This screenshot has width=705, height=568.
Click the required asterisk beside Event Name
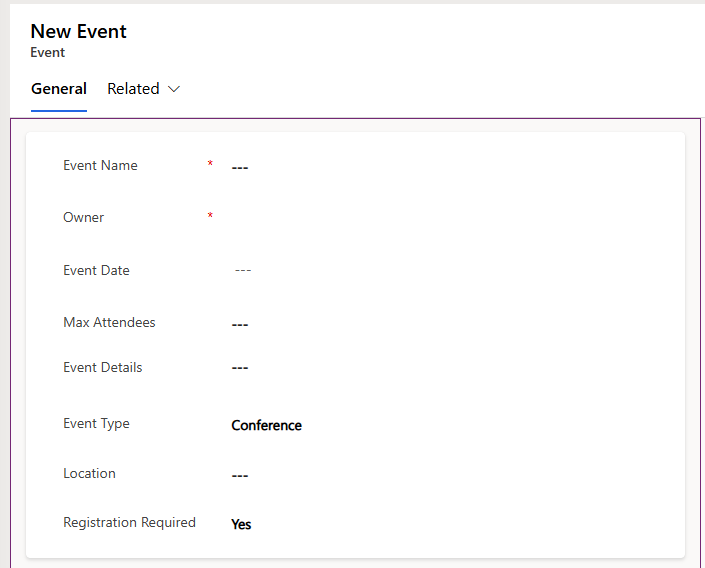210,163
